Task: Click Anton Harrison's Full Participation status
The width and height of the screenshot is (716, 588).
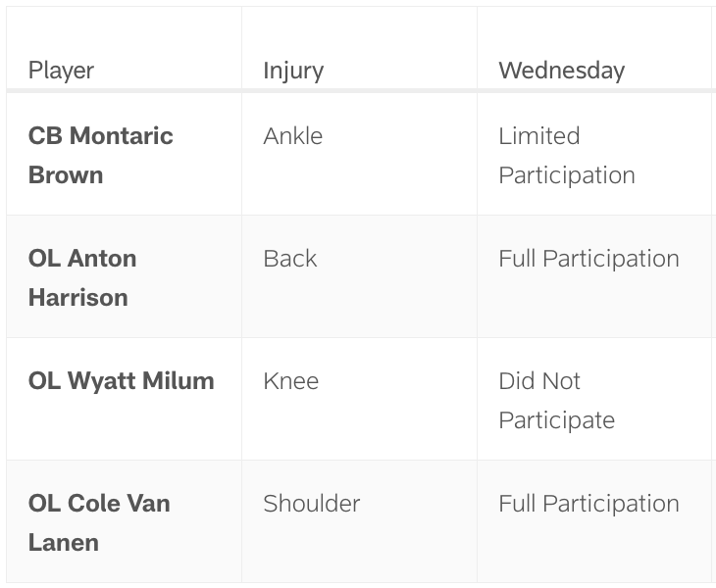Action: 588,259
